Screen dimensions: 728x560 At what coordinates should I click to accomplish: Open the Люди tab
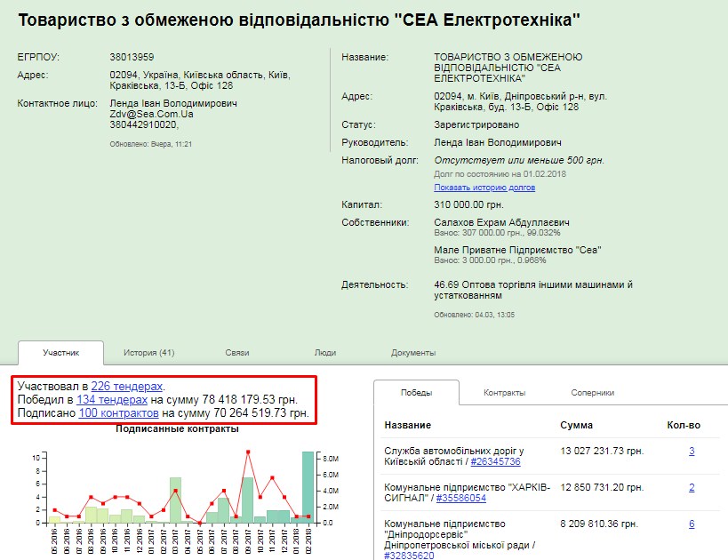click(325, 353)
